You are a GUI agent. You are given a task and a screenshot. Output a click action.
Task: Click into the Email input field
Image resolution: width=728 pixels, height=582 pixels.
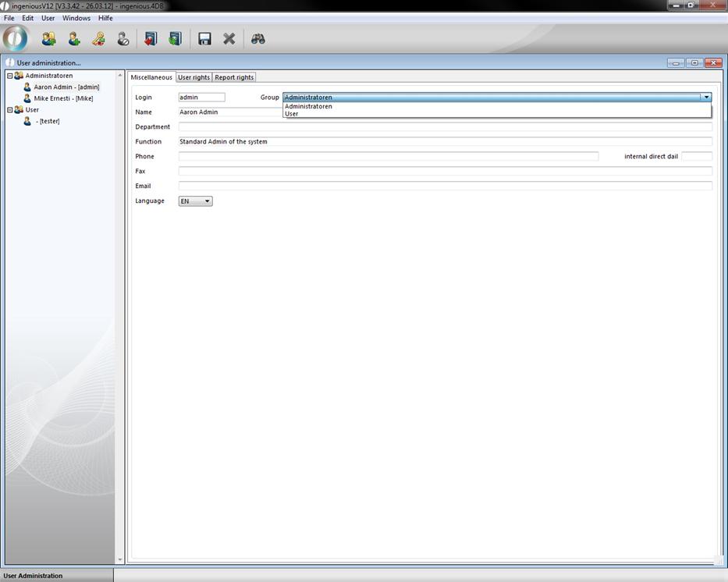[x=445, y=186]
